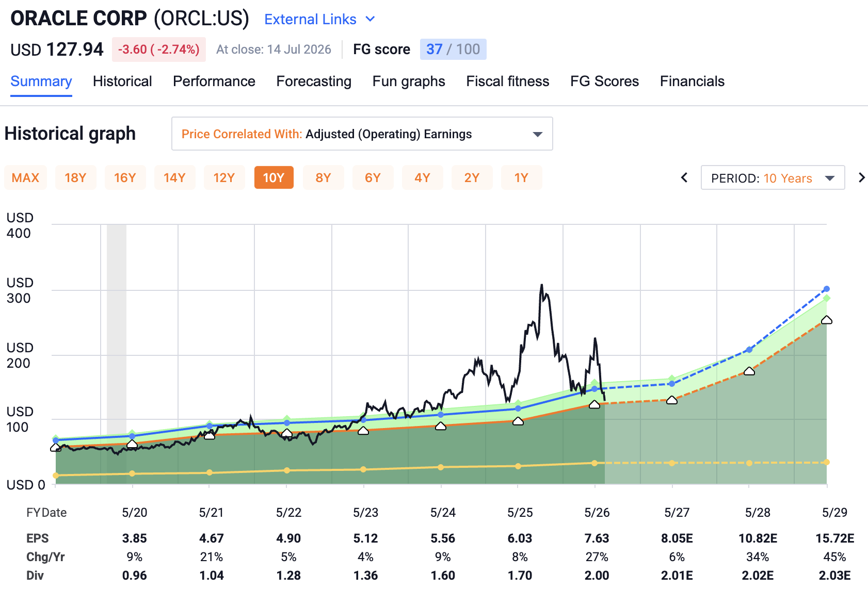Open the FG Scores tab

tap(605, 81)
